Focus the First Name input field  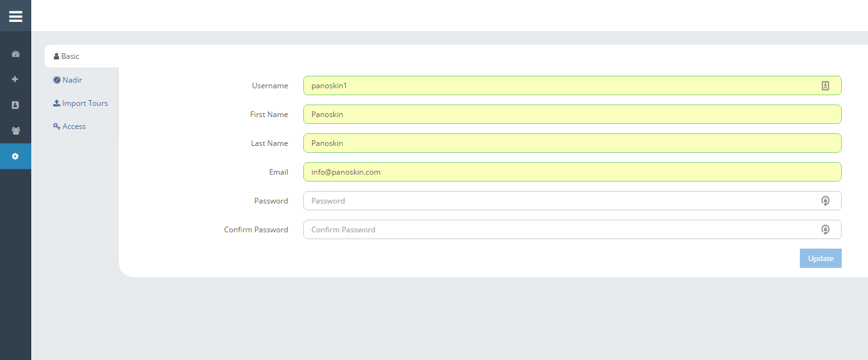[572, 115]
